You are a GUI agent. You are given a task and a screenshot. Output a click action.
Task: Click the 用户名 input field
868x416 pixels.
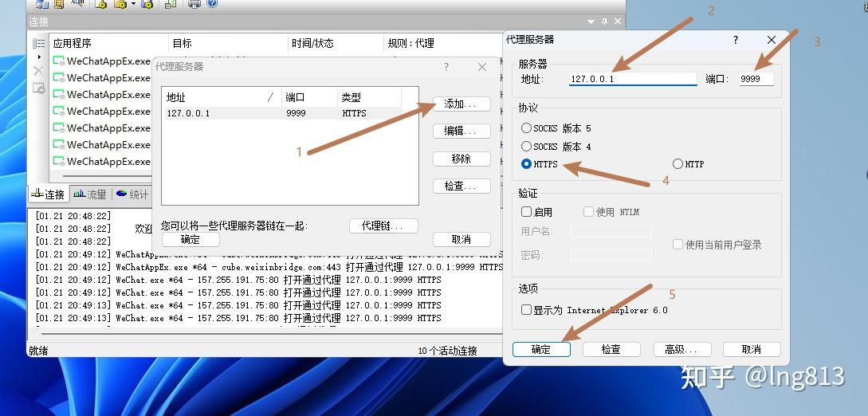pos(611,231)
